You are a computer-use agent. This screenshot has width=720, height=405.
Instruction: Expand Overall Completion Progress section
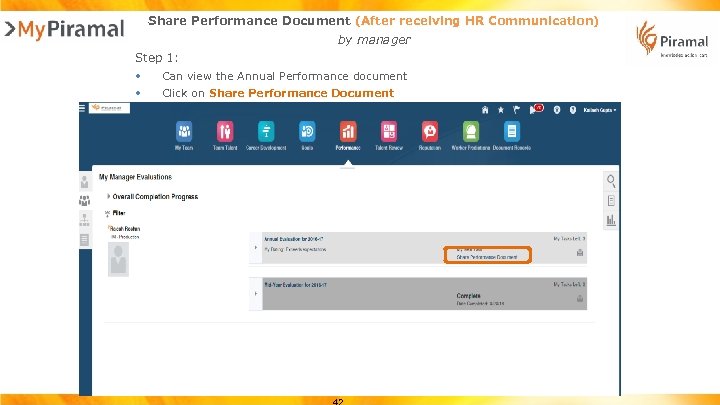click(109, 196)
